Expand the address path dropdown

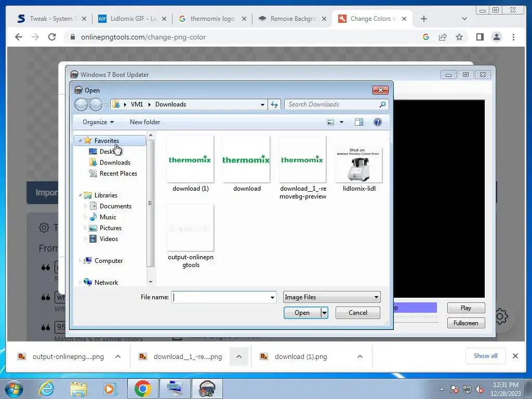click(262, 104)
